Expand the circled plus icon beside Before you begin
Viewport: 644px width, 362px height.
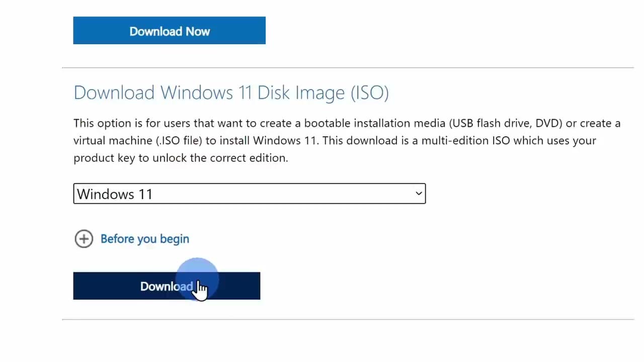coord(84,239)
